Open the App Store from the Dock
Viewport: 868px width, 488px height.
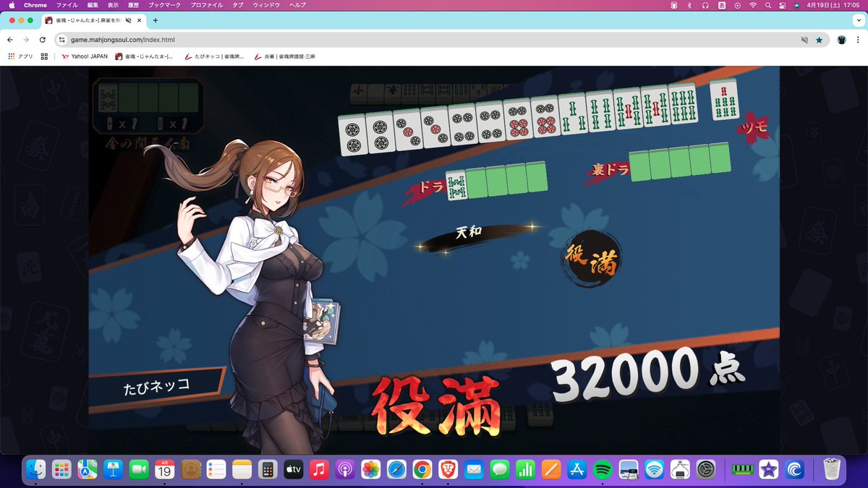(576, 470)
